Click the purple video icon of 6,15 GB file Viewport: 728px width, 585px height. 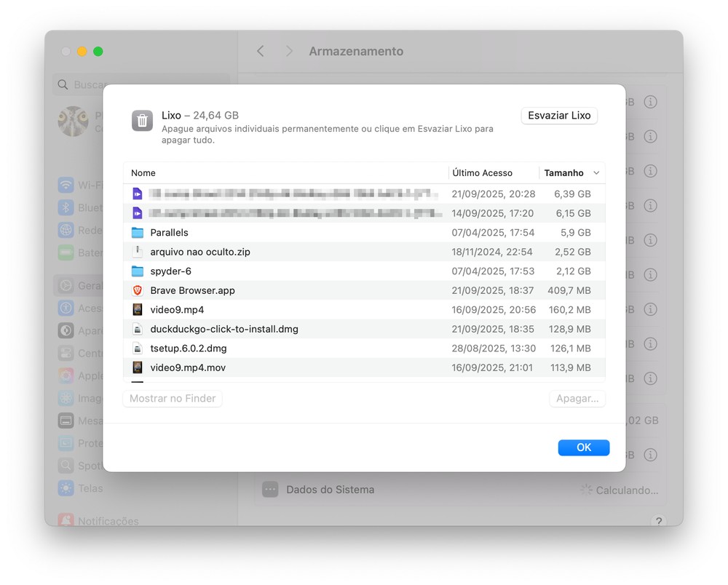138,213
